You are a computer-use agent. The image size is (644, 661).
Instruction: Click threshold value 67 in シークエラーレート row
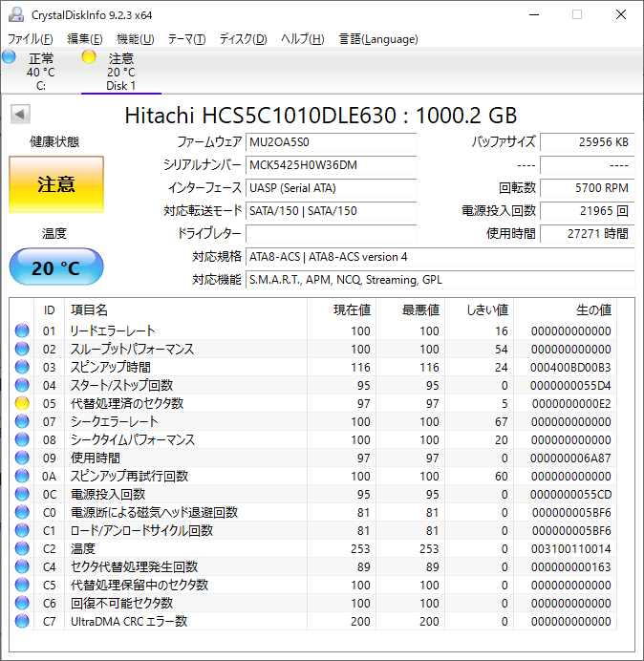[502, 421]
